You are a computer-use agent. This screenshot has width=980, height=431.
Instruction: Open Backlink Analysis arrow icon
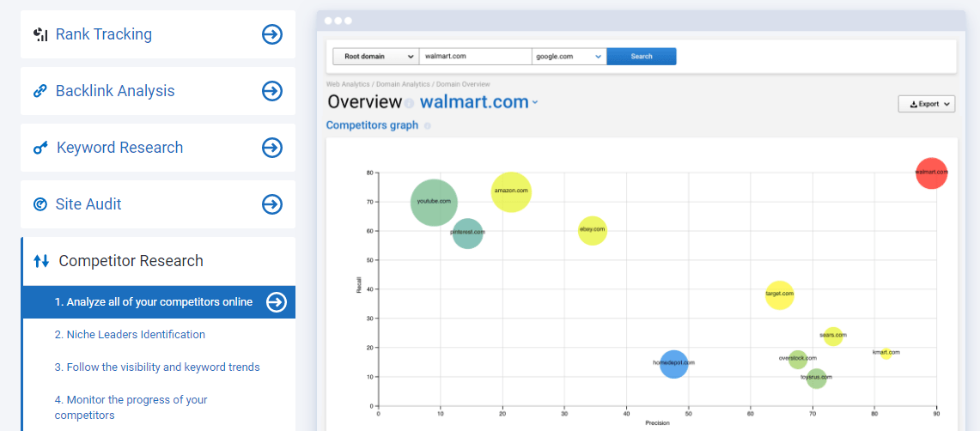coord(272,91)
